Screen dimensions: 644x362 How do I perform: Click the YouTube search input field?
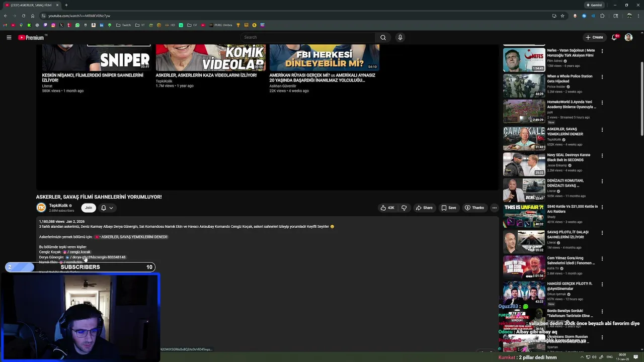point(307,37)
